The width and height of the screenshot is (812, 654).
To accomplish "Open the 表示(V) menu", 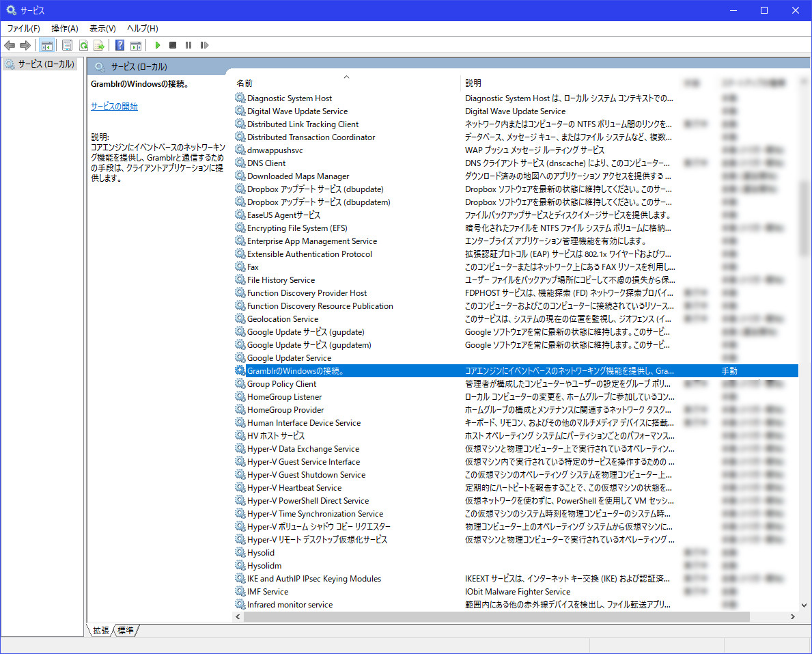I will (102, 29).
